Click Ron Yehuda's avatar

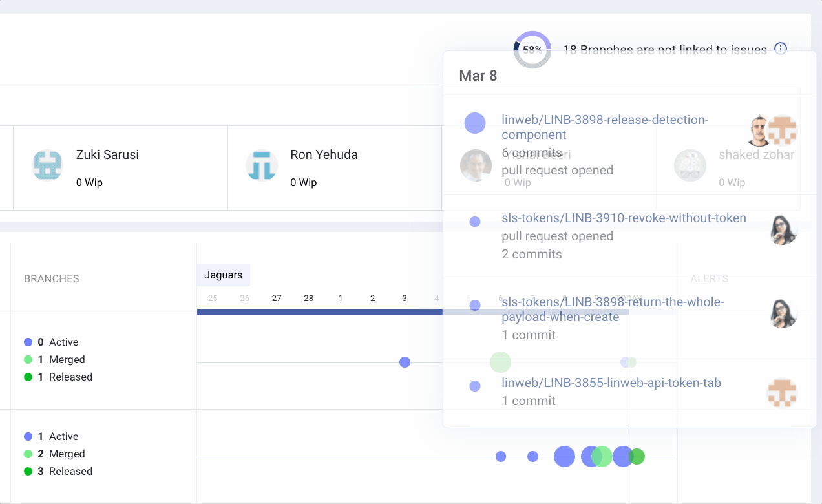(x=262, y=165)
